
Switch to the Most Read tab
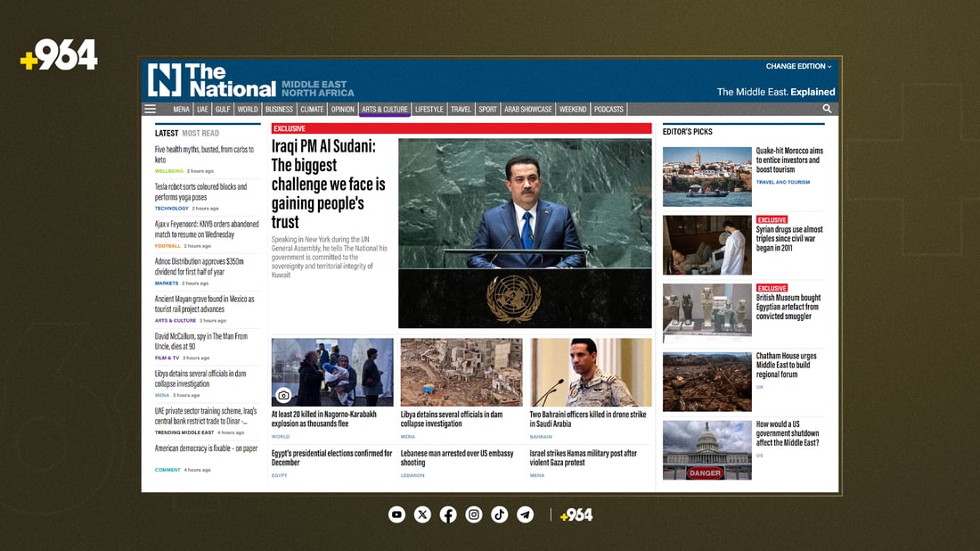click(x=200, y=133)
